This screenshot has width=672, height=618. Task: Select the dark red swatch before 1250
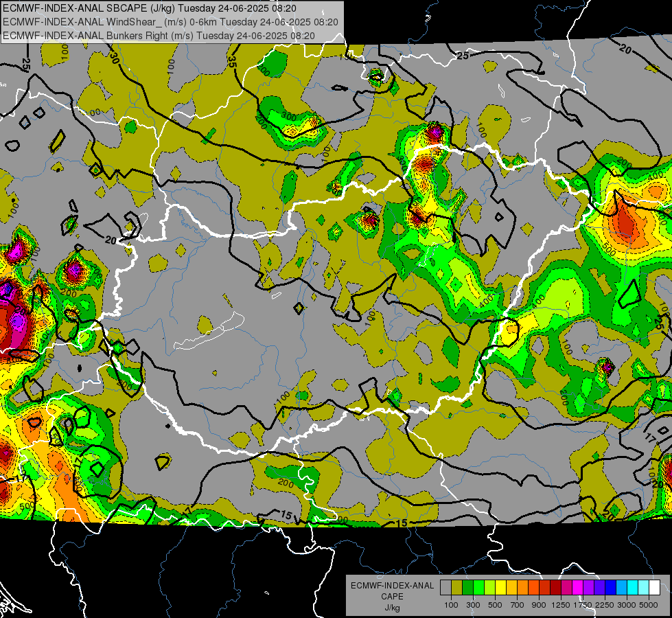pos(555,588)
